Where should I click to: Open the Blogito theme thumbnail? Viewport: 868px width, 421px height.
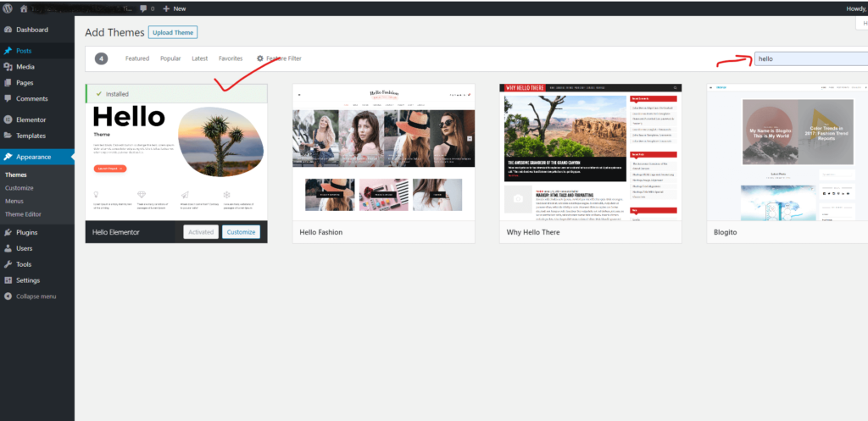787,152
